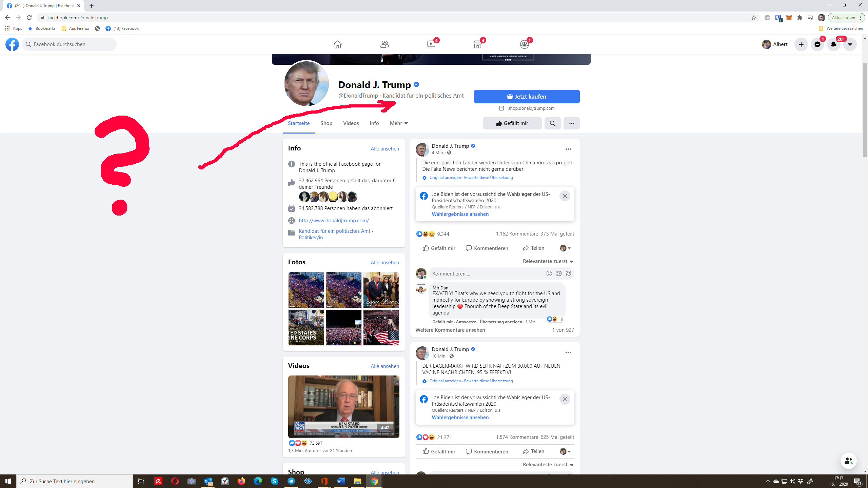Open Telegram from the taskbar

tap(291, 481)
